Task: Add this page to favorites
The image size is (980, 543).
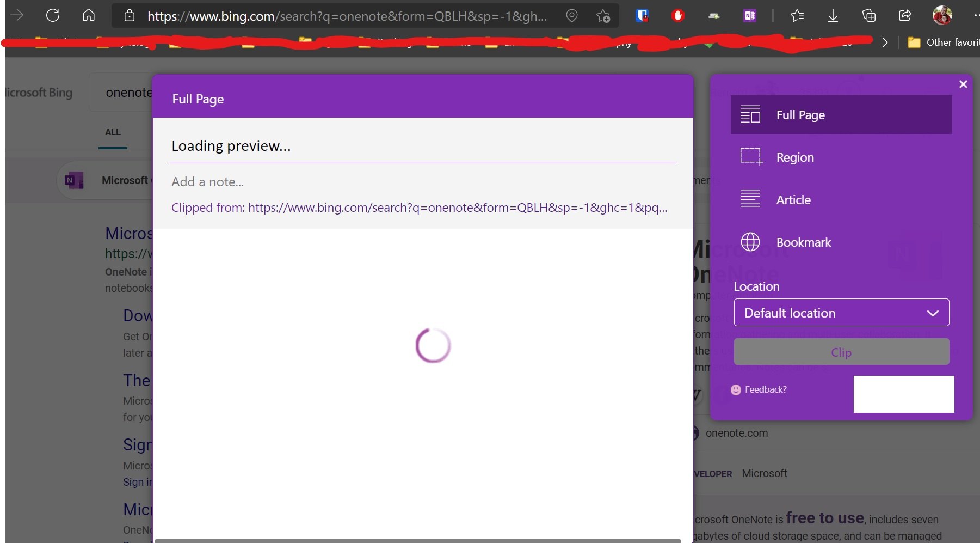Action: (603, 16)
